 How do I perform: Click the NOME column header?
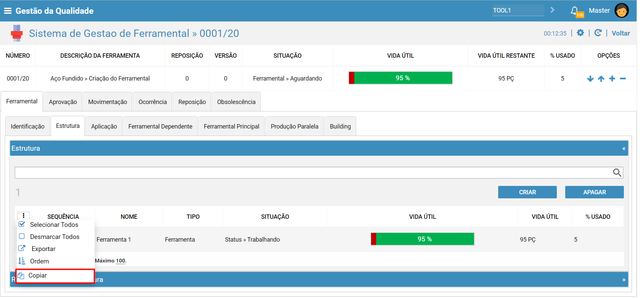coord(129,217)
